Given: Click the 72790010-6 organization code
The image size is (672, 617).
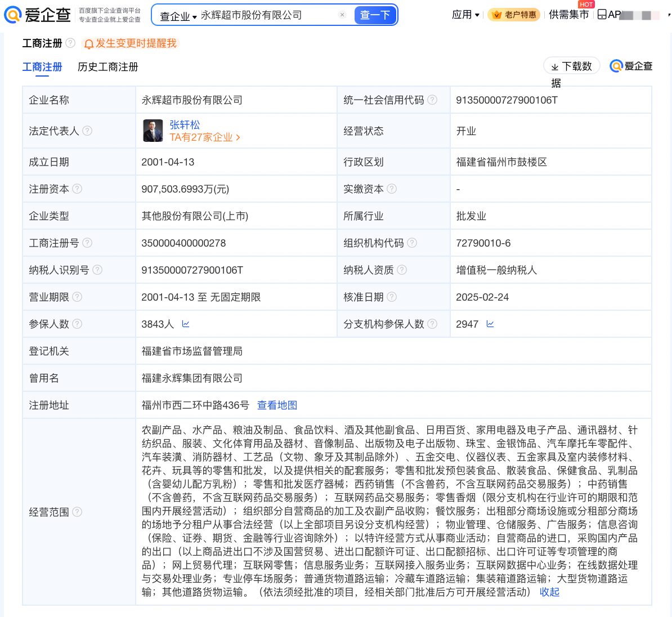Looking at the screenshot, I should pyautogui.click(x=483, y=243).
